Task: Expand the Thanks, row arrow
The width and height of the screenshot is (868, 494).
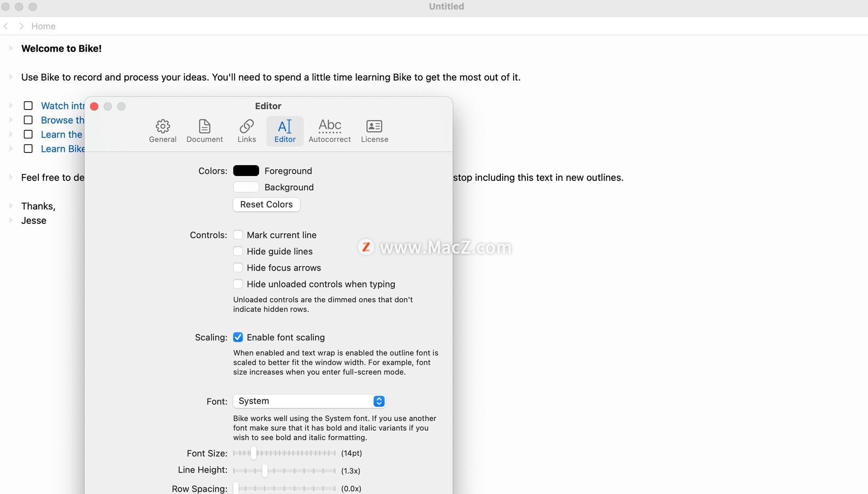Action: 11,205
